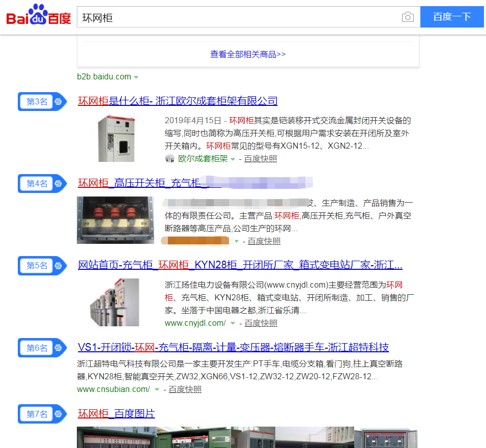Open 百度快照 for www.cnsubian.com result
This screenshot has width=486, height=448.
[185, 389]
